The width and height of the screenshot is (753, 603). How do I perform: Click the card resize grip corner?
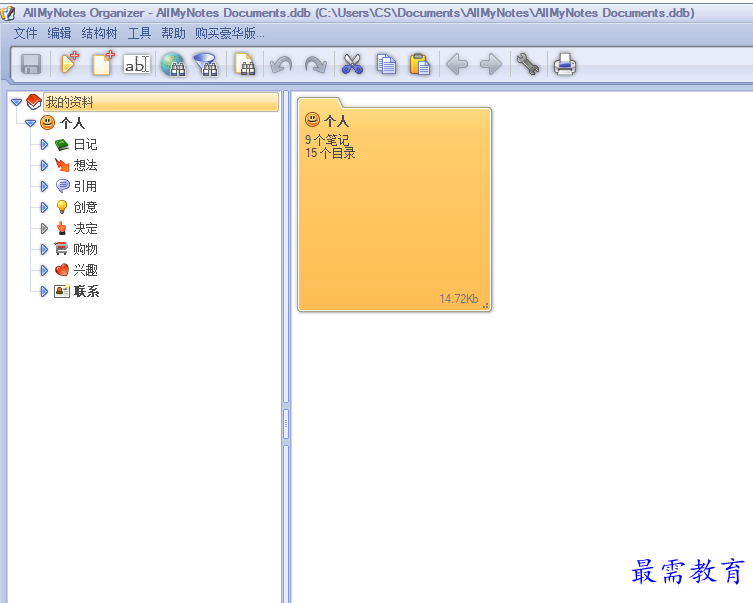click(x=486, y=305)
